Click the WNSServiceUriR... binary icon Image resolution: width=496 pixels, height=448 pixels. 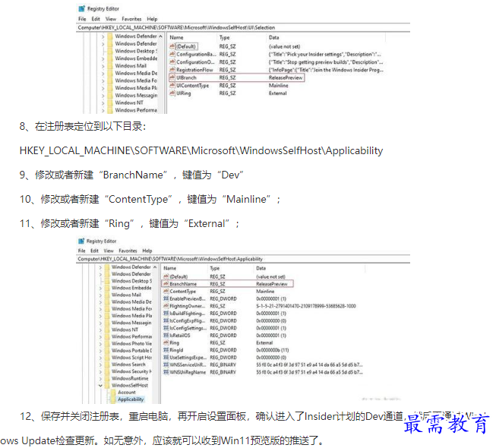click(x=166, y=364)
